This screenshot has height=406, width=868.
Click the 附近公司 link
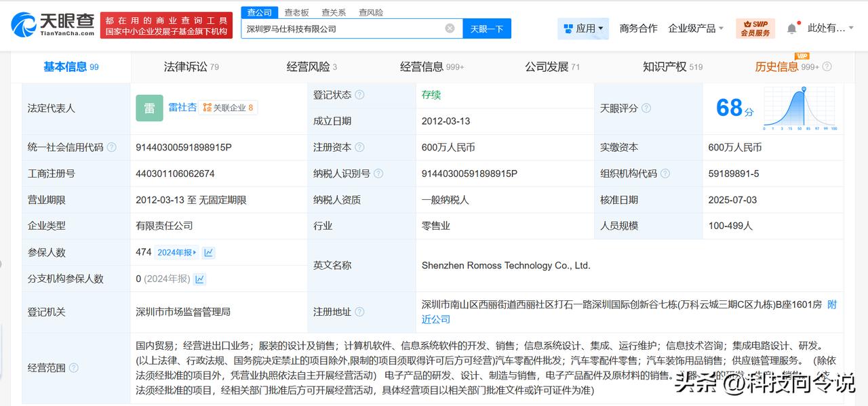coord(832,305)
